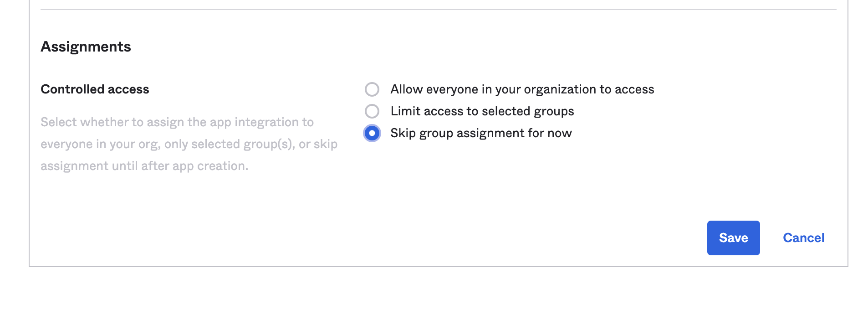868x310 pixels.
Task: Click the horizontal divider above Assignments
Action: [x=438, y=10]
